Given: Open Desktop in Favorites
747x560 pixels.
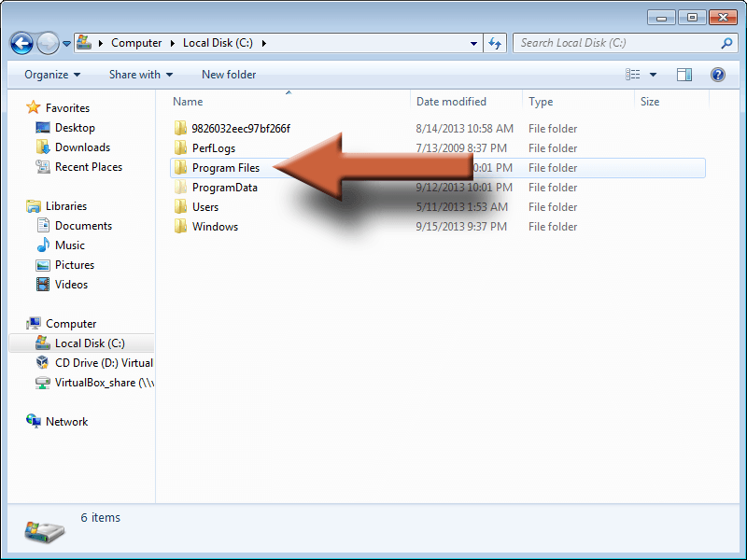Looking at the screenshot, I should (x=75, y=128).
